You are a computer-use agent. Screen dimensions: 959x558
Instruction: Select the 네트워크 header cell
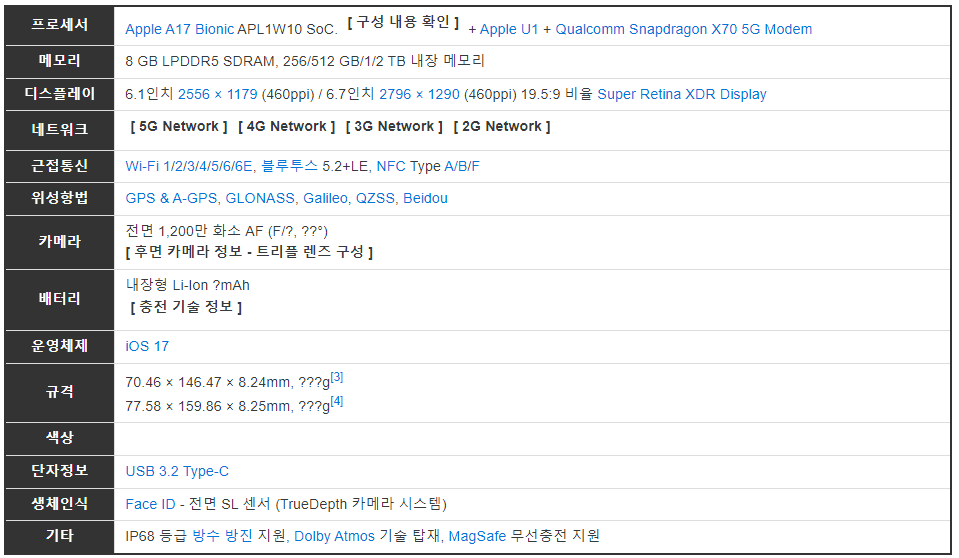(x=59, y=130)
